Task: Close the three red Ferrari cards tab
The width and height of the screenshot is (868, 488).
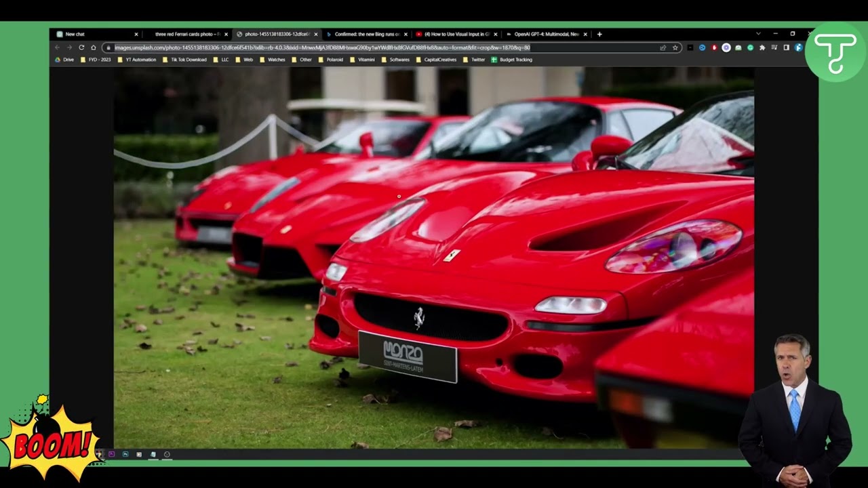Action: pos(226,34)
